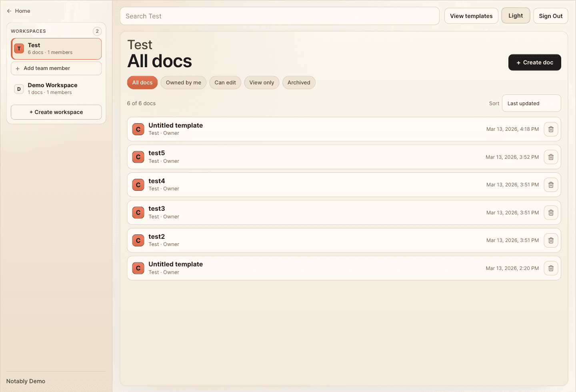Click the back arrow next to Home

click(8, 11)
